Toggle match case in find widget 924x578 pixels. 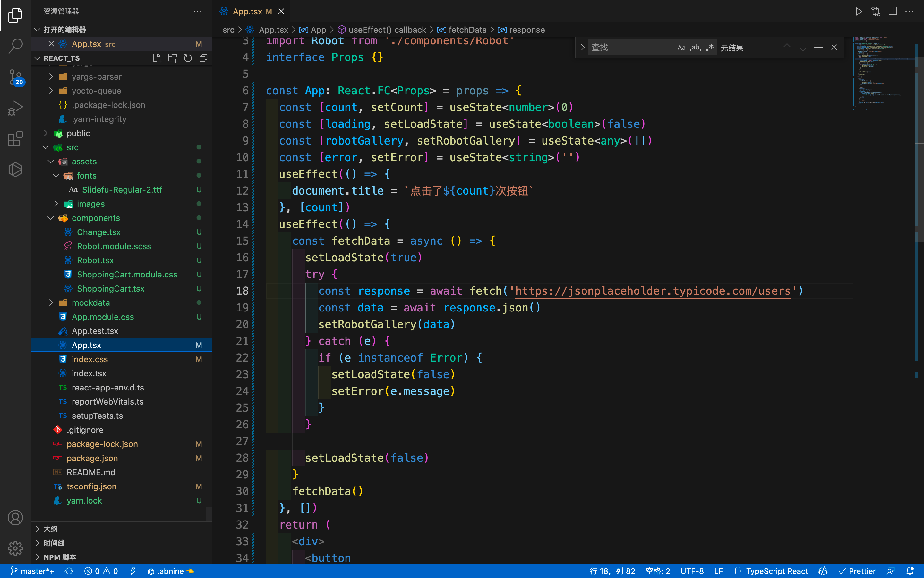click(681, 48)
